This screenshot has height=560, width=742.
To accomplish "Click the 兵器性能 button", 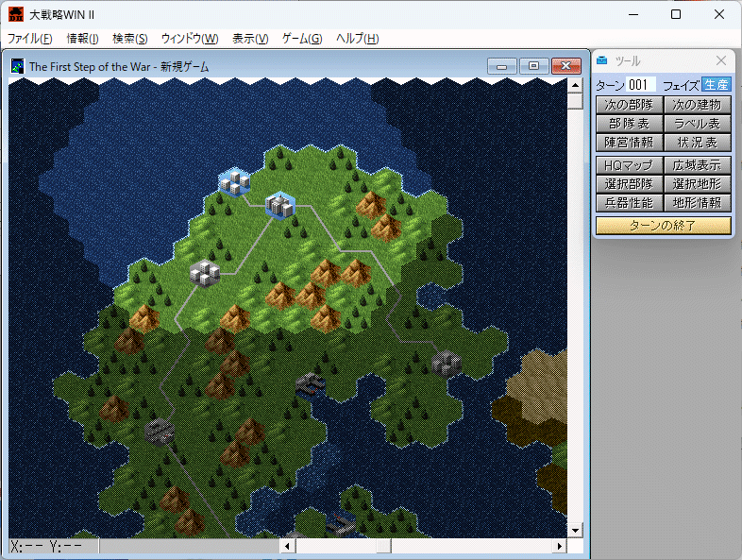I will [629, 203].
